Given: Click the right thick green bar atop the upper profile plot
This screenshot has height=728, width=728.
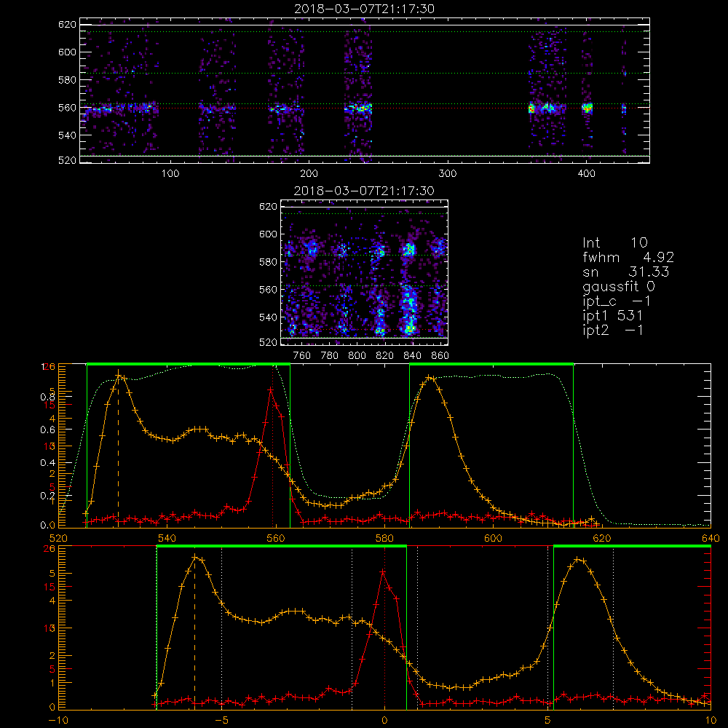Looking at the screenshot, I should tap(491, 365).
